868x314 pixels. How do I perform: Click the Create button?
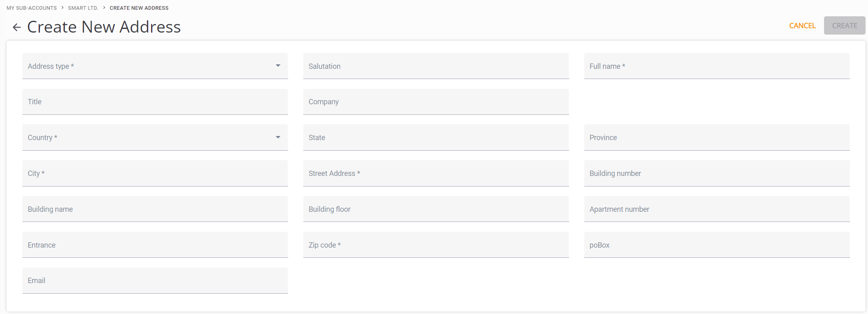[844, 26]
